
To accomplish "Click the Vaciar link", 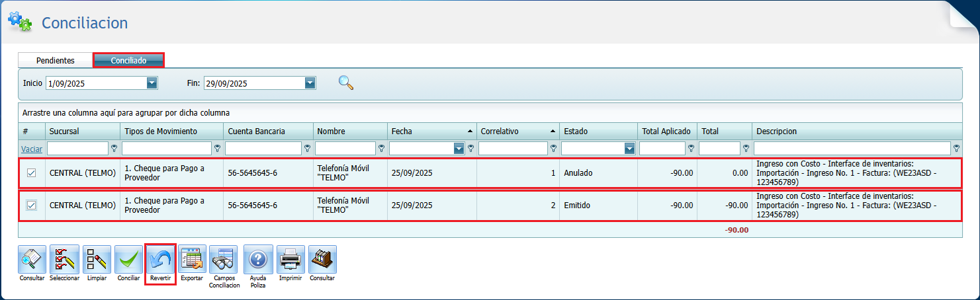I will (32, 149).
